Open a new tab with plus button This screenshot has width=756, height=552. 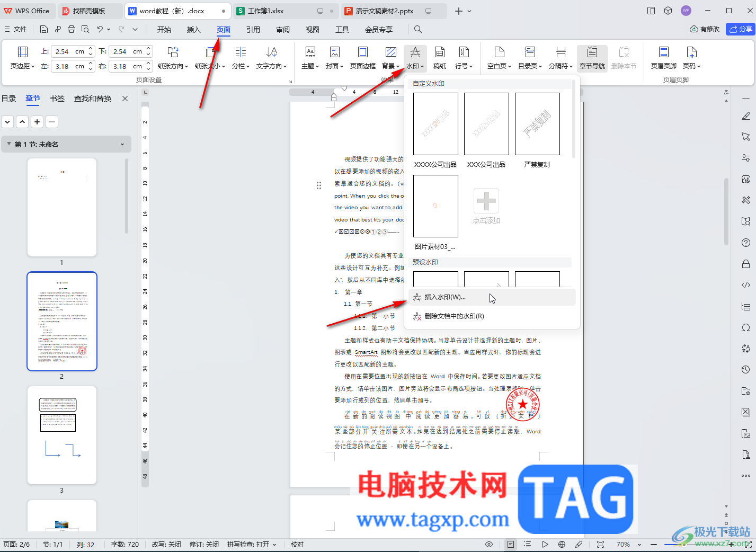[x=459, y=11]
